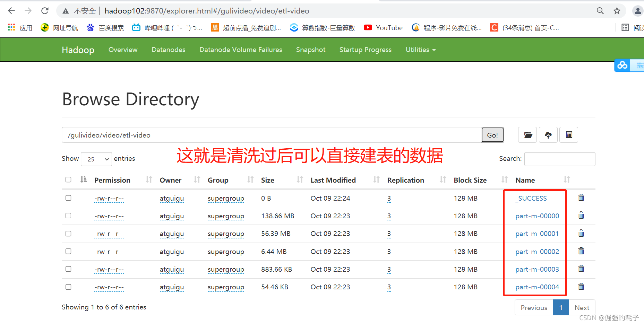Check the box for the 138.66 MB row
Screen dimensions: 644x324
[68, 216]
